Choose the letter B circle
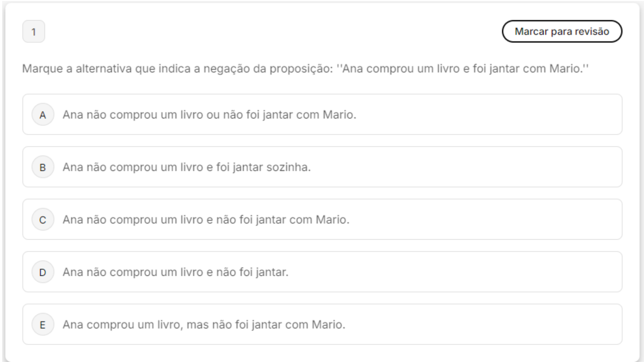This screenshot has width=644, height=362. tap(43, 167)
